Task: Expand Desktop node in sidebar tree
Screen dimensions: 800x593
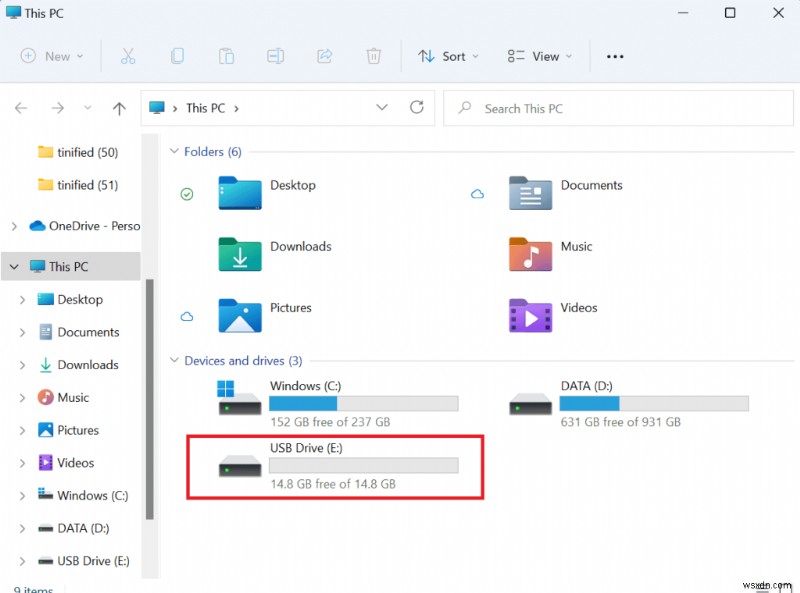Action: [22, 300]
